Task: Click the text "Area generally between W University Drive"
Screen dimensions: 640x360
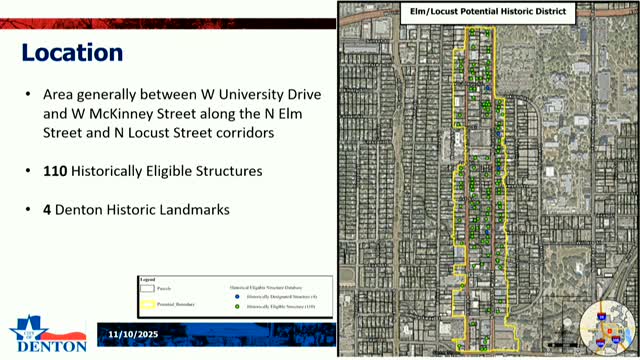Action: 182,95
